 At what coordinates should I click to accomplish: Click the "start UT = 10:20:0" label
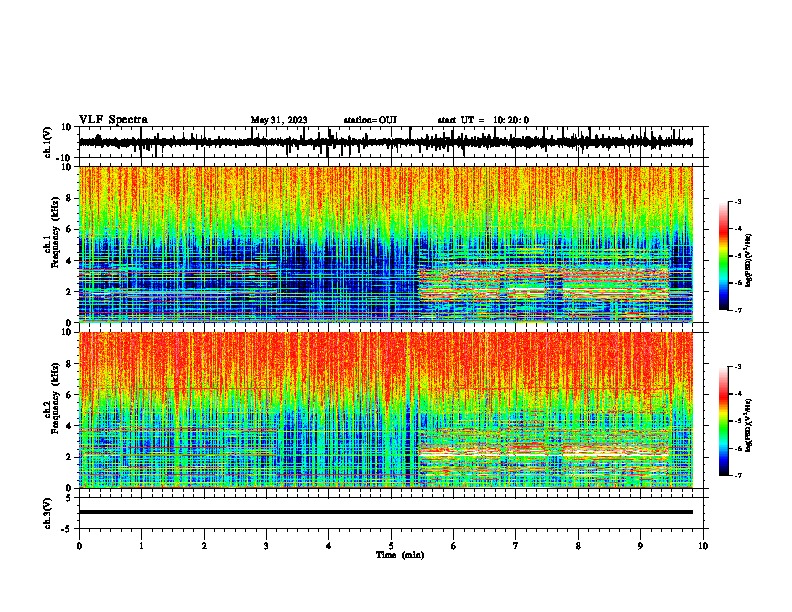coord(483,120)
